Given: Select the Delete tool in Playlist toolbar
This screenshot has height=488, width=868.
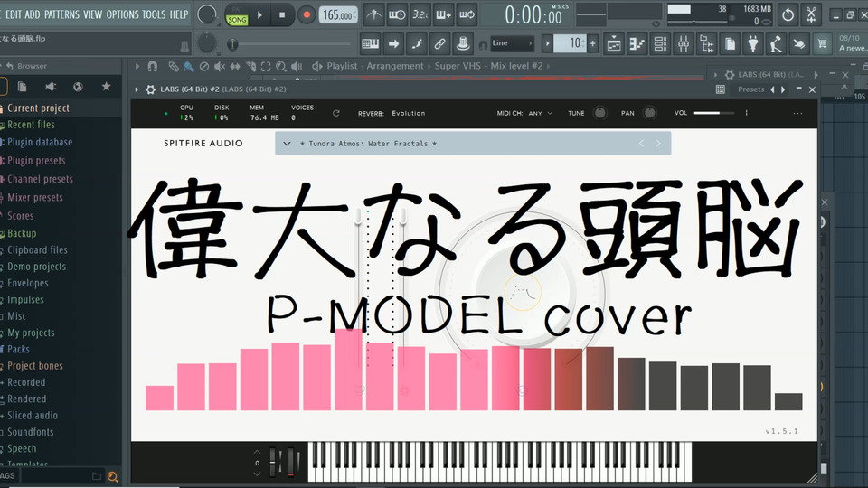Looking at the screenshot, I should click(204, 66).
